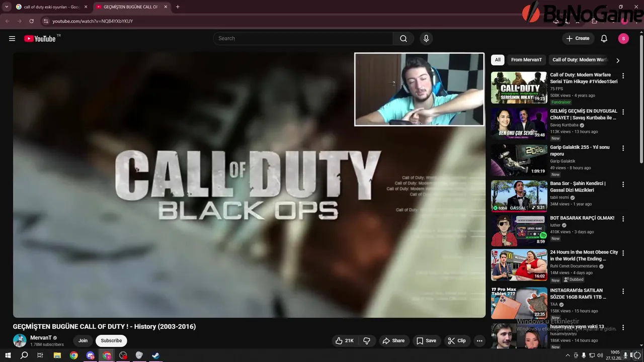Open options for Modern Warfare Serisi video

coord(623,76)
